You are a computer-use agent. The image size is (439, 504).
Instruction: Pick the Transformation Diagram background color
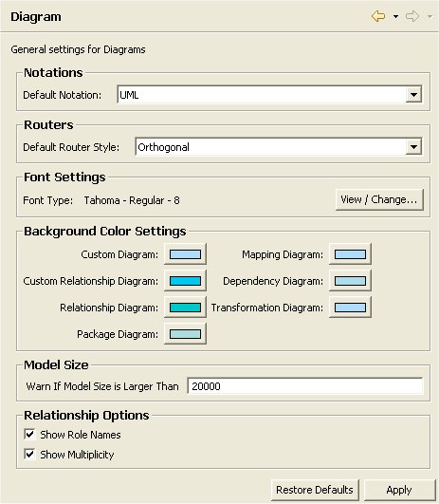tap(350, 308)
